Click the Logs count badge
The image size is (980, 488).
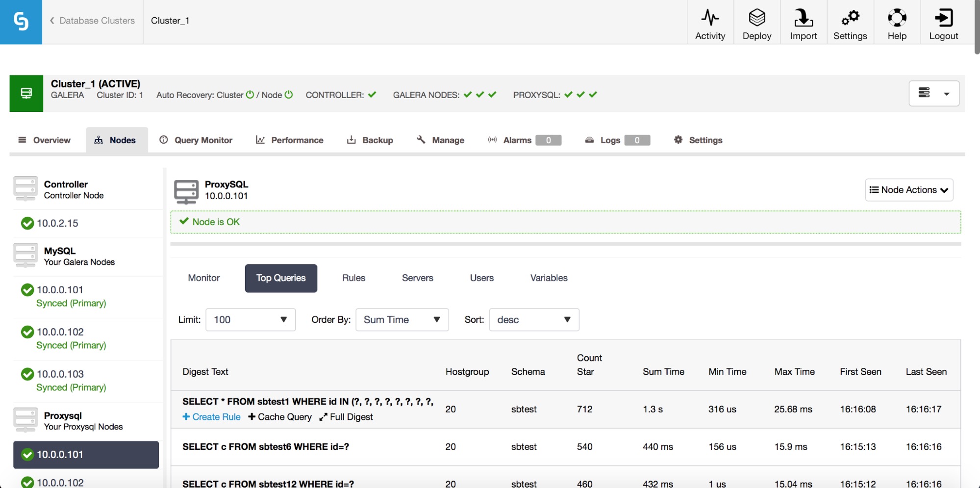click(637, 140)
